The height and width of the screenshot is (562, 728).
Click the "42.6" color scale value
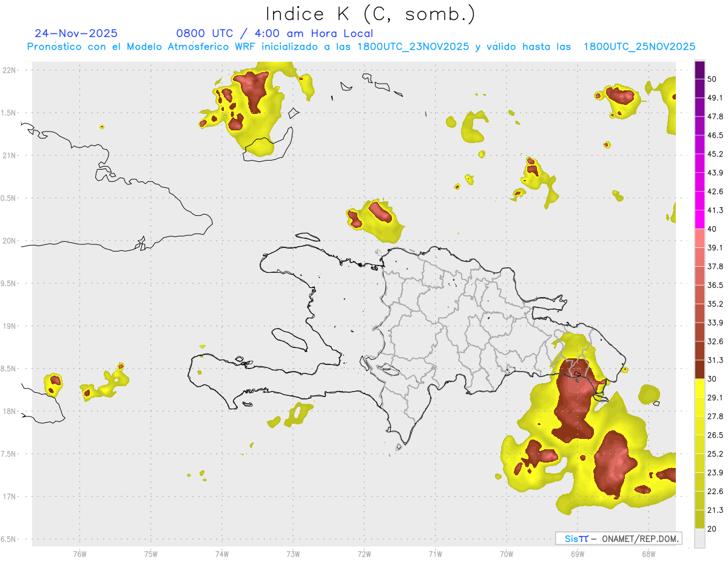point(715,192)
